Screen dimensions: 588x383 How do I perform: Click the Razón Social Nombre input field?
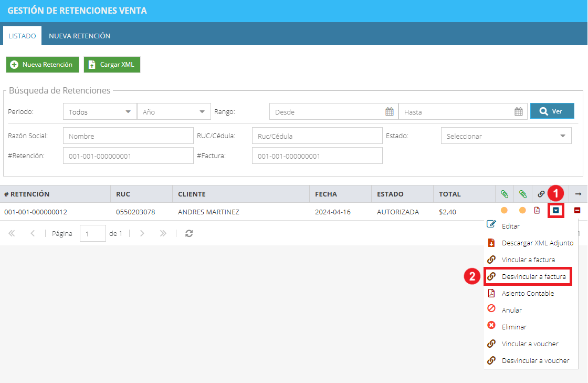tap(128, 136)
